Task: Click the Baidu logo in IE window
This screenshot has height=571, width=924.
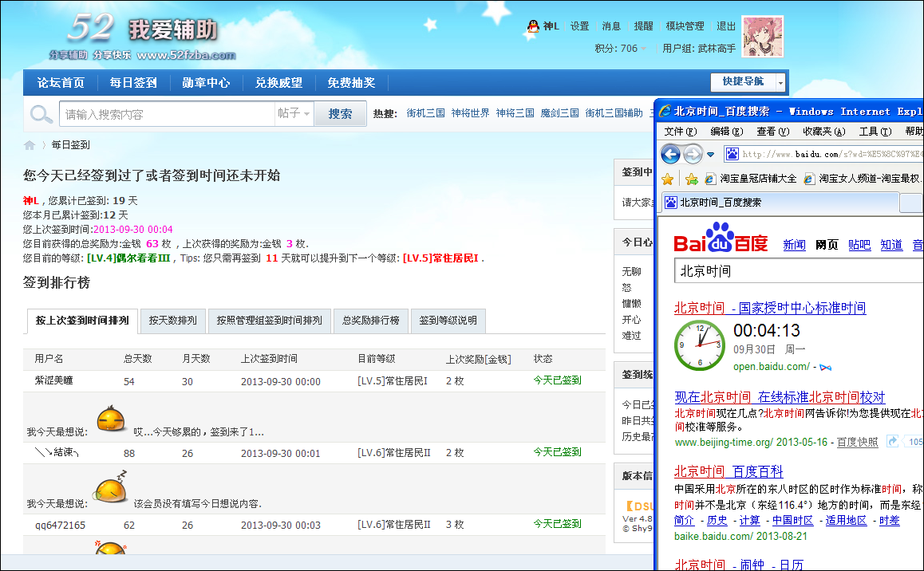Action: point(721,238)
